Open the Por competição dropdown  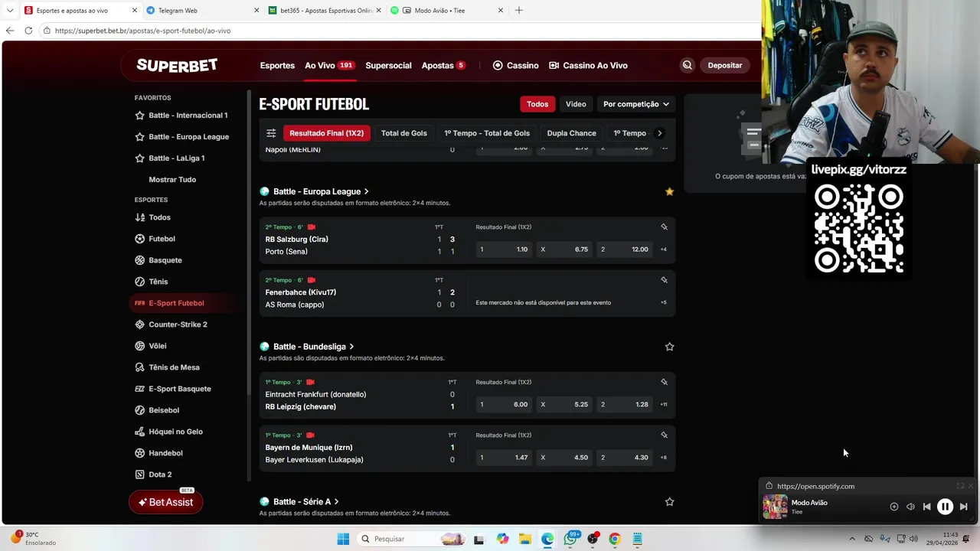[x=635, y=104]
